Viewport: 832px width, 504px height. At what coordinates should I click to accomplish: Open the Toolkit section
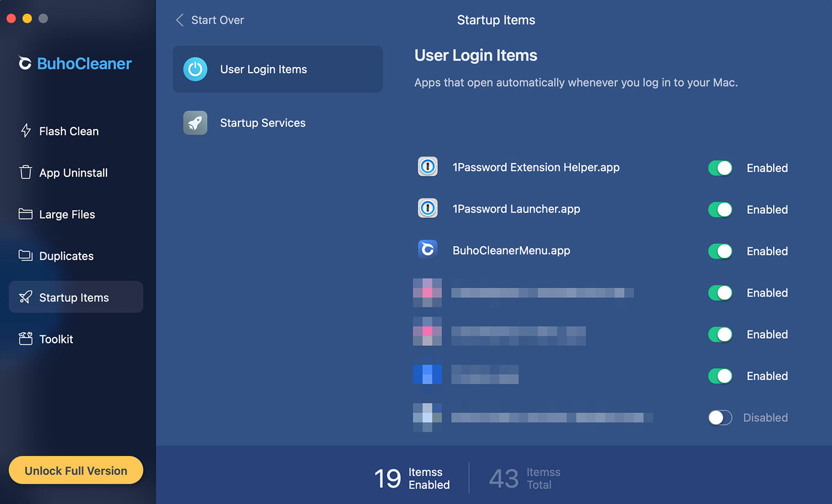[76, 339]
